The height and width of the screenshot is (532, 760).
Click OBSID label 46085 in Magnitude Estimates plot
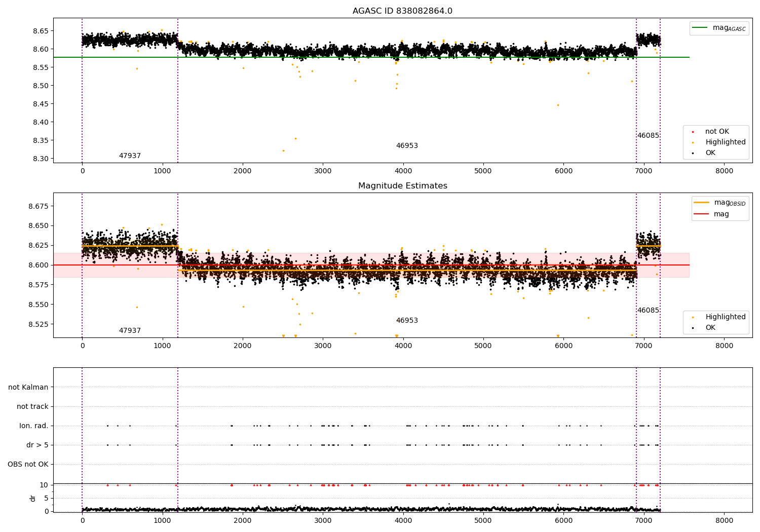click(x=648, y=311)
